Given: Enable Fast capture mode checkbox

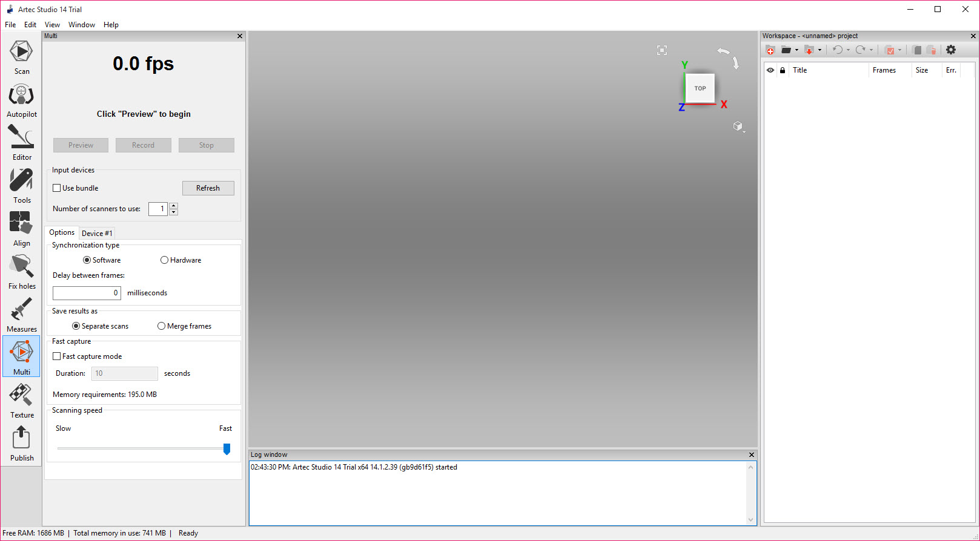Looking at the screenshot, I should (57, 356).
